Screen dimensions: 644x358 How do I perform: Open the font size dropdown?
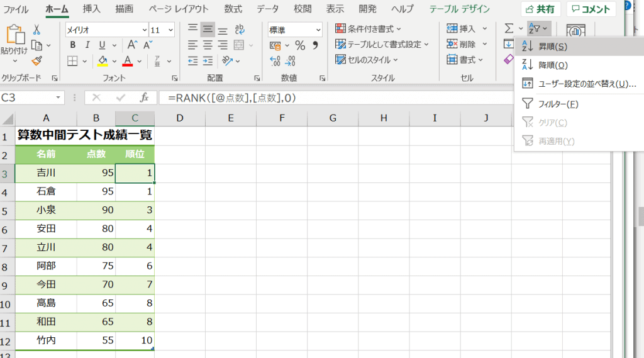171,30
